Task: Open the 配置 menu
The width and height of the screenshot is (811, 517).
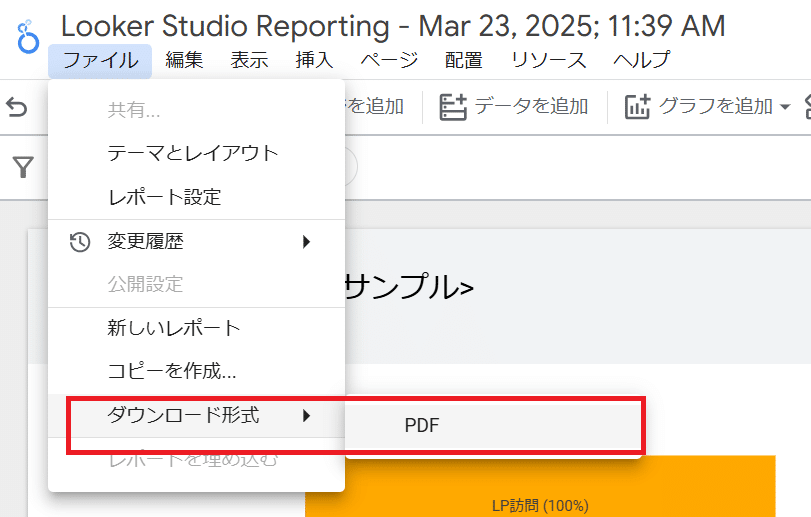Action: 464,60
